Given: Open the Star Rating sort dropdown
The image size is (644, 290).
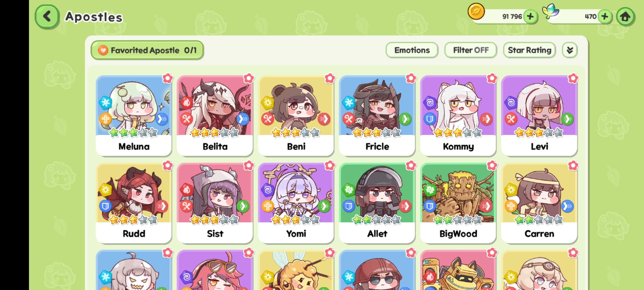Looking at the screenshot, I should coord(529,50).
